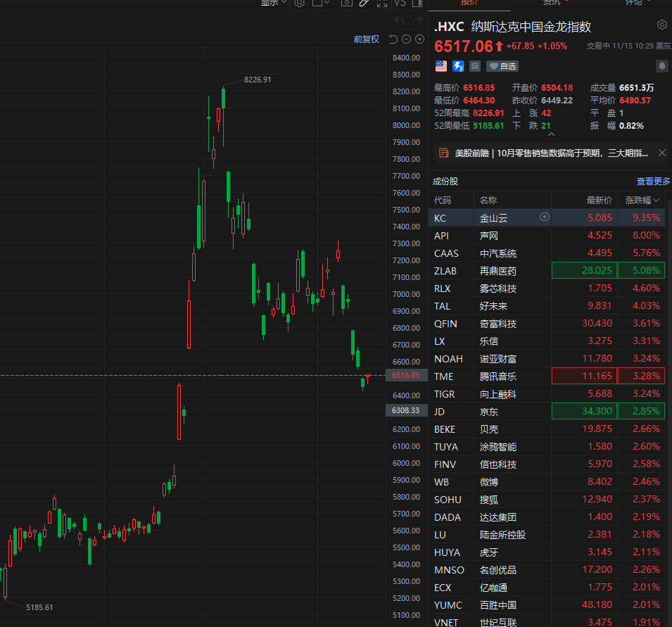The image size is (672, 627).
Task: Select MNSO 名创优品 row
Action: [547, 569]
